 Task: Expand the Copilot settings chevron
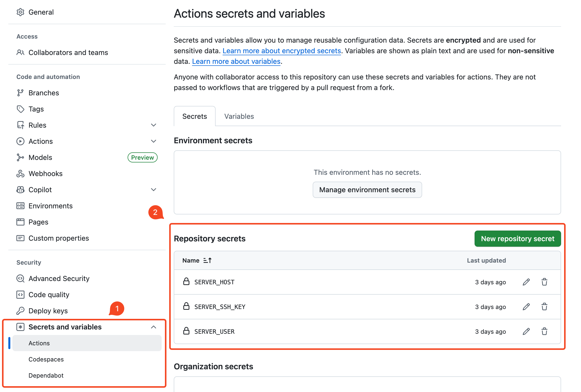[153, 190]
